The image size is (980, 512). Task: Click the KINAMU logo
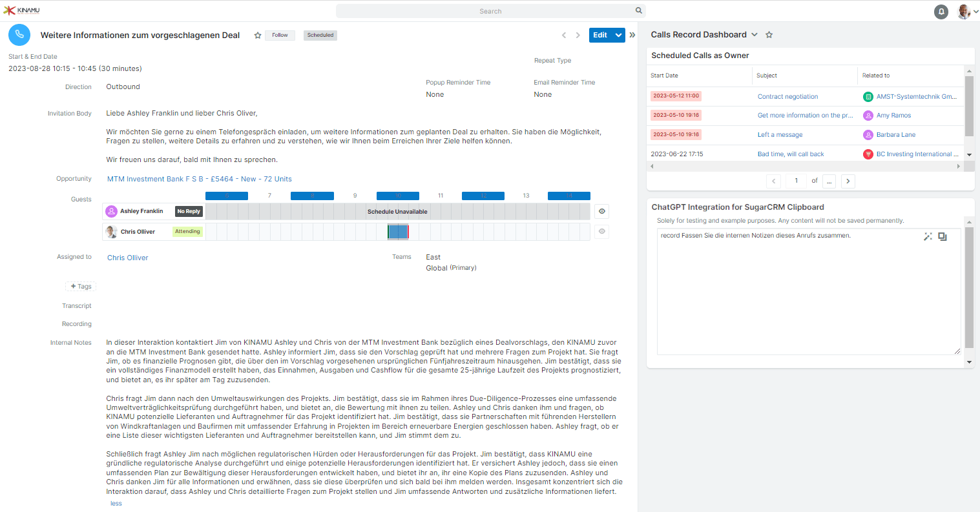[21, 10]
